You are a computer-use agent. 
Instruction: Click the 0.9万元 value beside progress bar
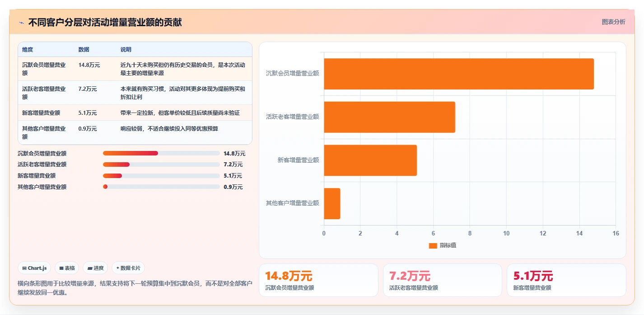pos(233,187)
